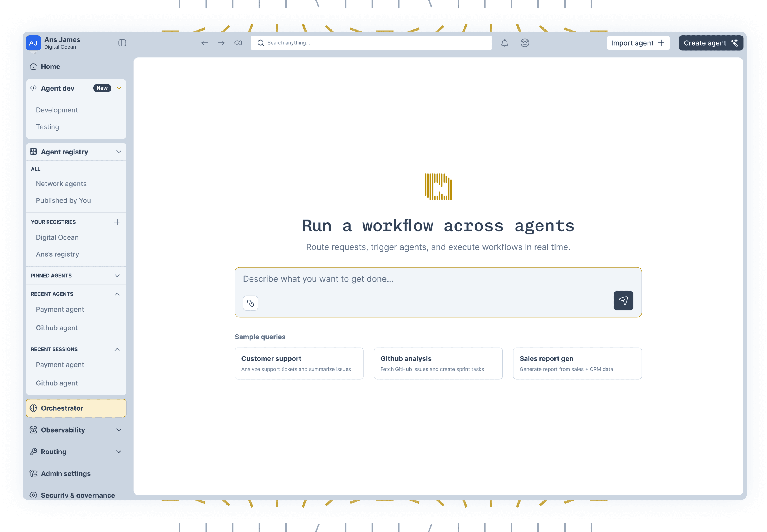
Task: Send the prompt with paper plane button
Action: 623,301
